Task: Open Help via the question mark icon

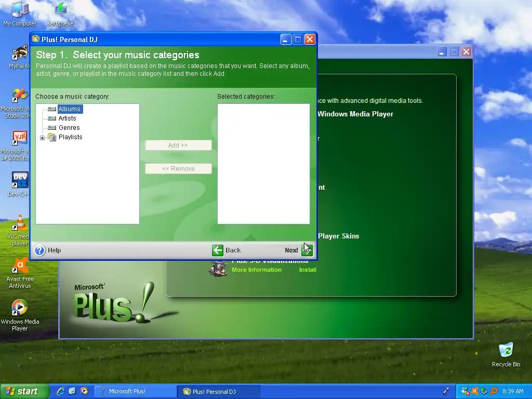Action: pos(39,250)
